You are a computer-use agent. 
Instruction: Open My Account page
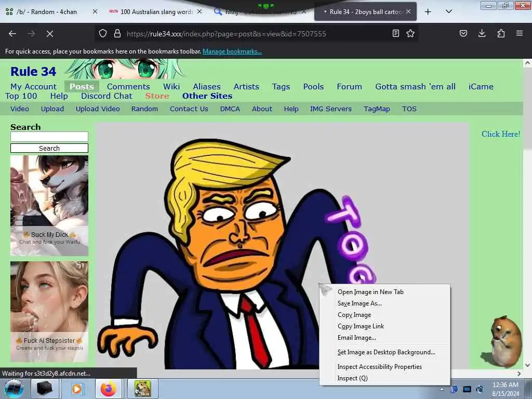click(x=34, y=87)
